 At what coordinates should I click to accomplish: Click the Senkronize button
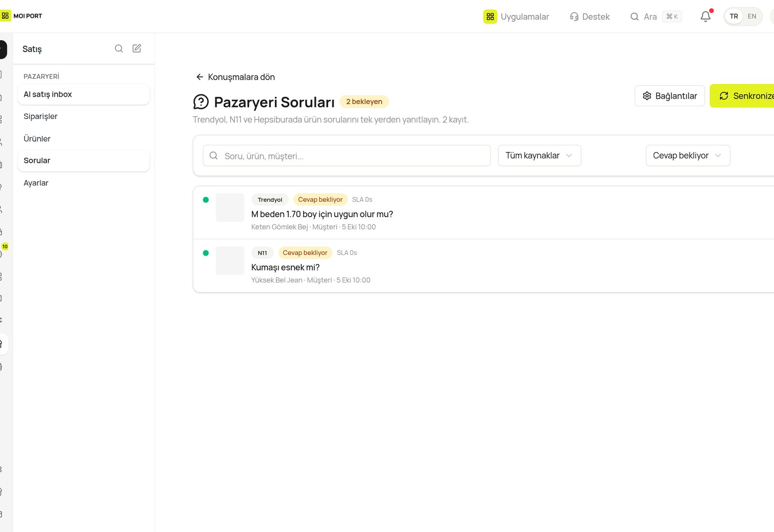click(743, 96)
